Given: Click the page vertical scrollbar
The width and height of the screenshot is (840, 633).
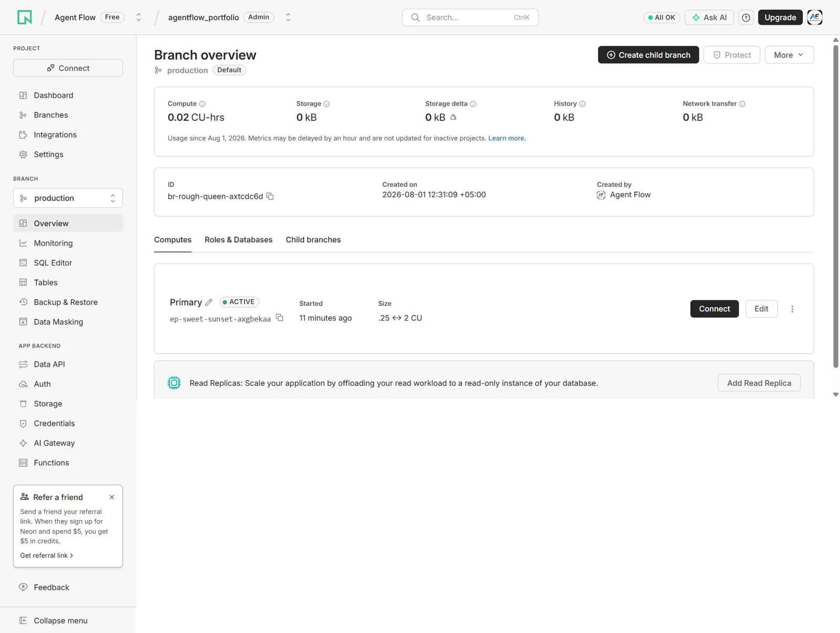Looking at the screenshot, I should click(836, 206).
